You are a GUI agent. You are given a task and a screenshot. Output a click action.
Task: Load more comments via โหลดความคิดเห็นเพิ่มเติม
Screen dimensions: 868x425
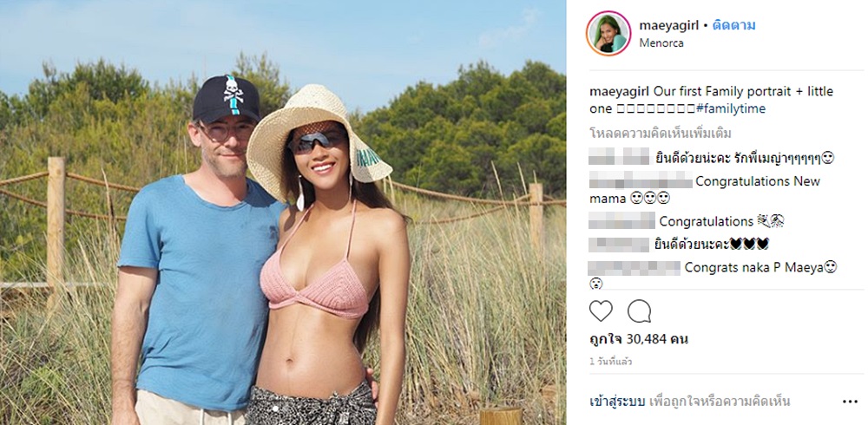[659, 134]
